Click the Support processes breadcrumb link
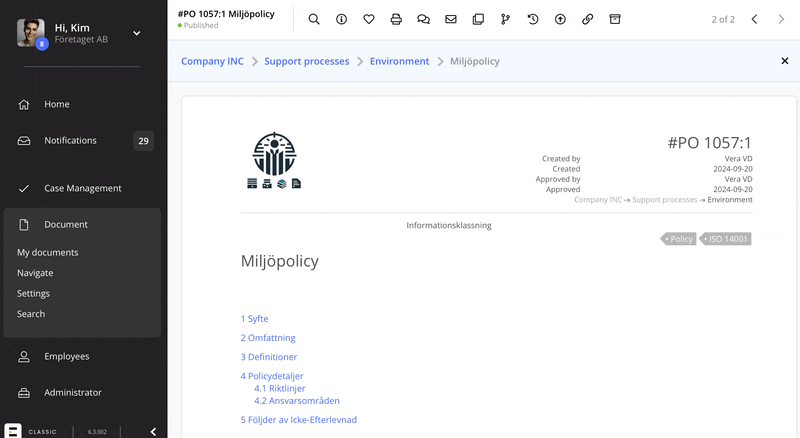Viewport: 800px width, 438px height. click(306, 61)
